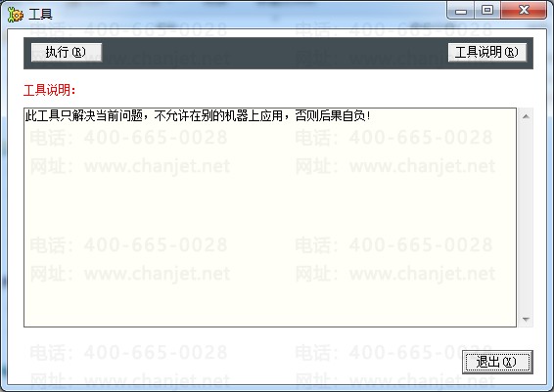Image resolution: width=554 pixels, height=392 pixels.
Task: Maximize the 工具 window
Action: tap(487, 10)
